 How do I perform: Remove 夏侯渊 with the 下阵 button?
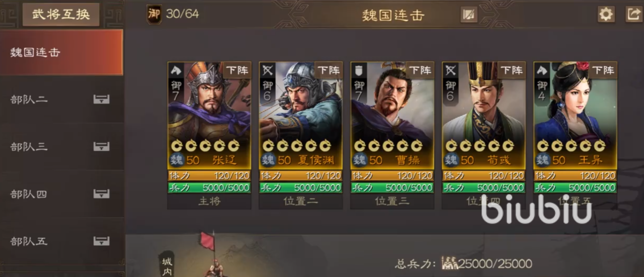(x=329, y=70)
